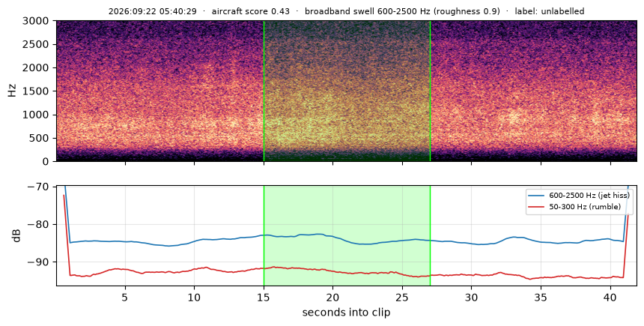Click the shaded green region in the dB plot
Image resolution: width=644 pixels, height=326 pixels.
pyautogui.click(x=347, y=235)
